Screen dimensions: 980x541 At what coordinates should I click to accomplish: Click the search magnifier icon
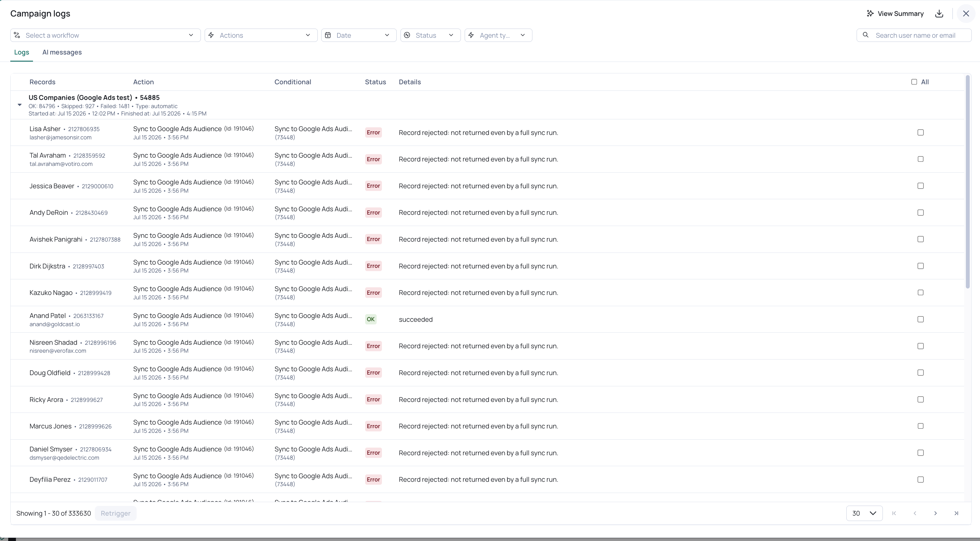pos(865,35)
